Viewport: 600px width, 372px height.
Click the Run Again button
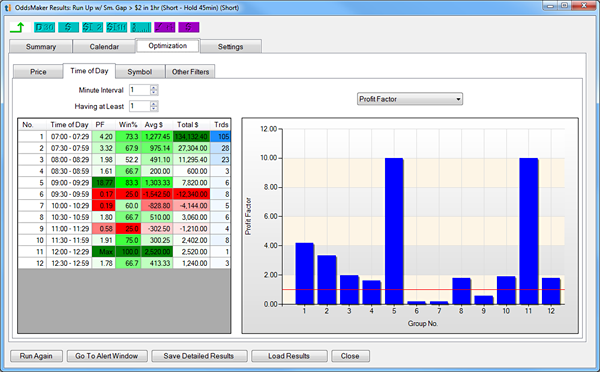pos(36,356)
